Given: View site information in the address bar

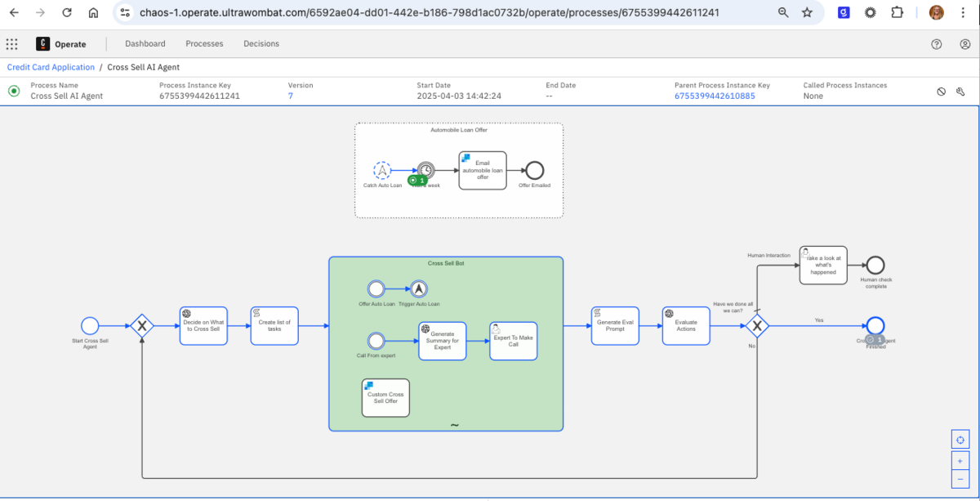Looking at the screenshot, I should click(x=125, y=12).
